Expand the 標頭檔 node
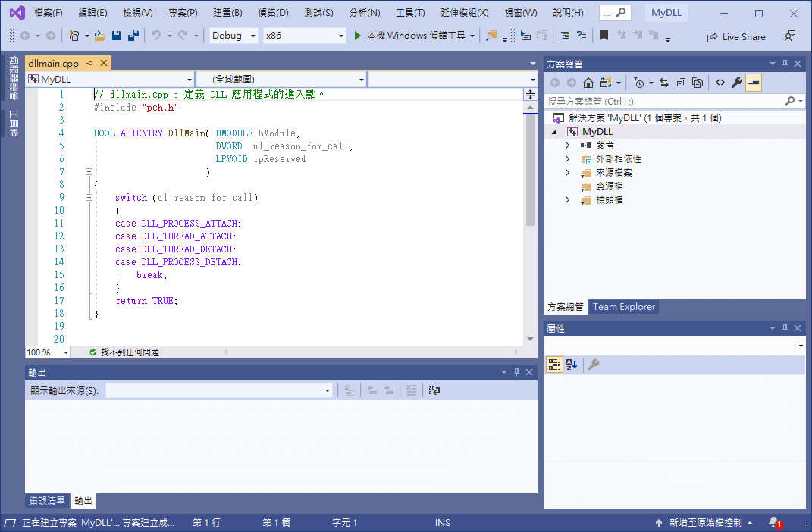 click(x=567, y=200)
